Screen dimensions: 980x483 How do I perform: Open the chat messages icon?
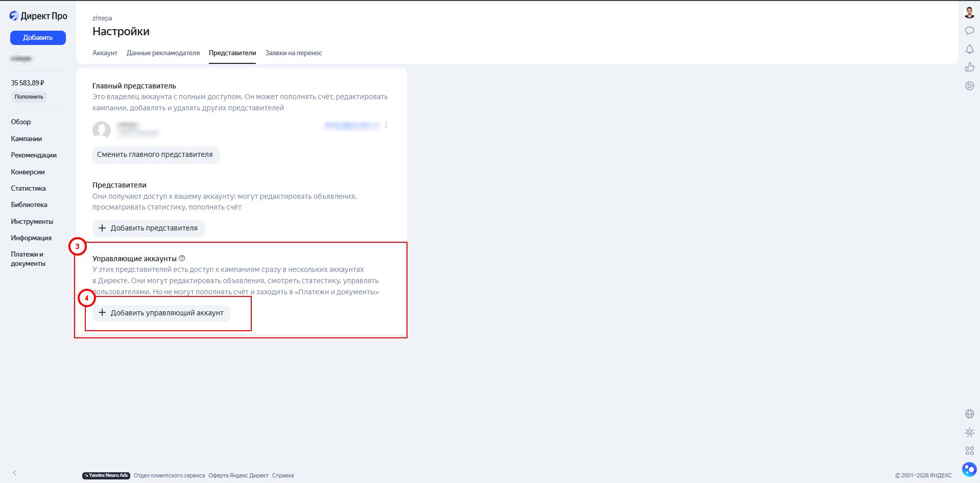pos(969,31)
